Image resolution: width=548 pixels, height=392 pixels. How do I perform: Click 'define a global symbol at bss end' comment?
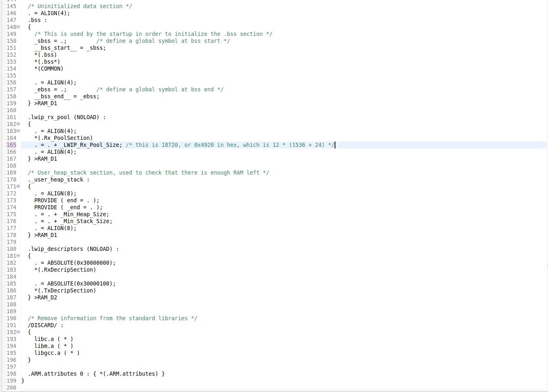(x=160, y=89)
